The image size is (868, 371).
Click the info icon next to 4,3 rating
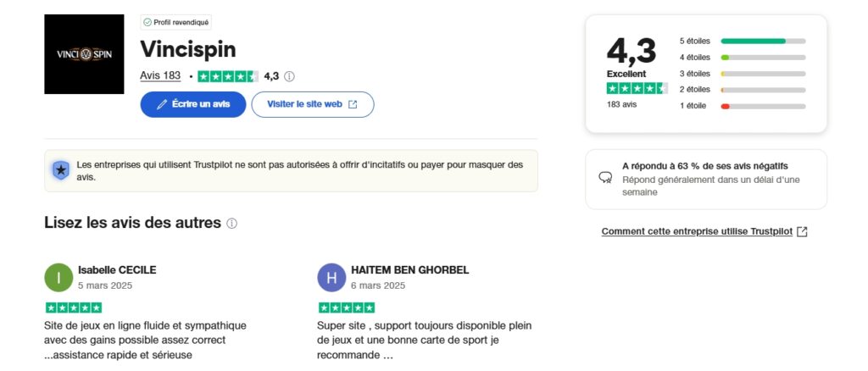coord(289,76)
